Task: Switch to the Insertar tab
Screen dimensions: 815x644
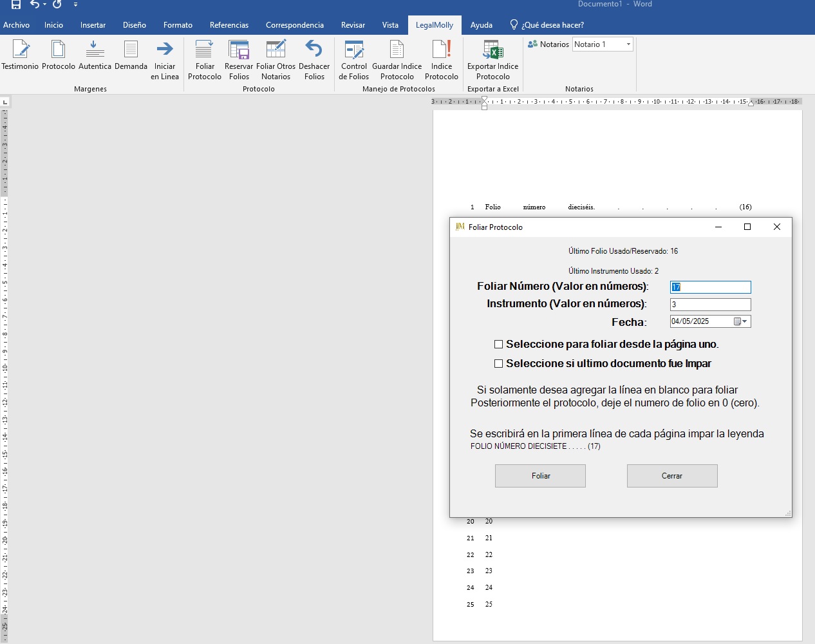Action: 93,25
